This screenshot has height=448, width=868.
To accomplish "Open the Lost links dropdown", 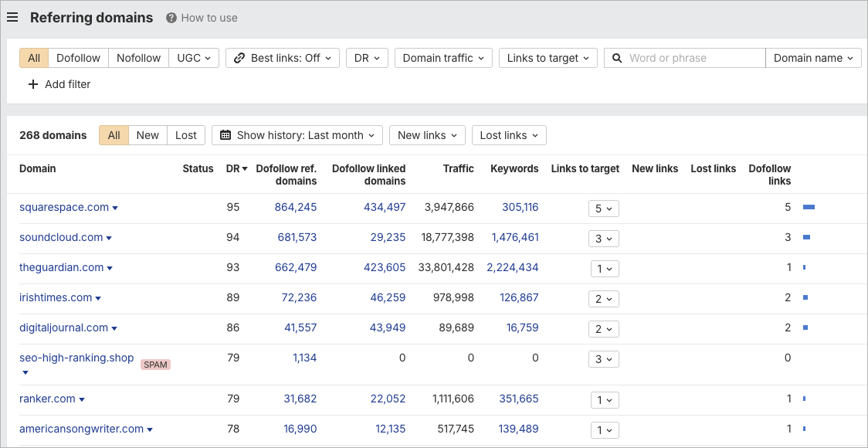I will pyautogui.click(x=509, y=135).
